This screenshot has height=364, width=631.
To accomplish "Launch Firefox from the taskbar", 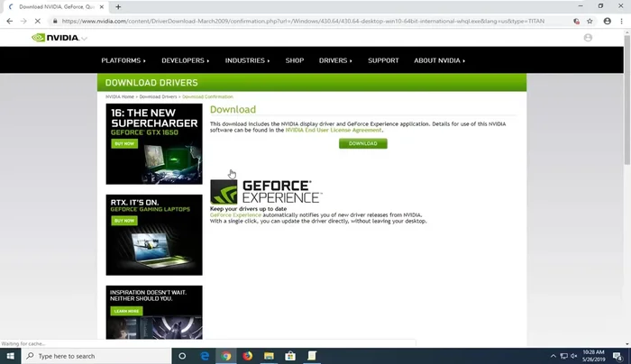I will tap(248, 356).
